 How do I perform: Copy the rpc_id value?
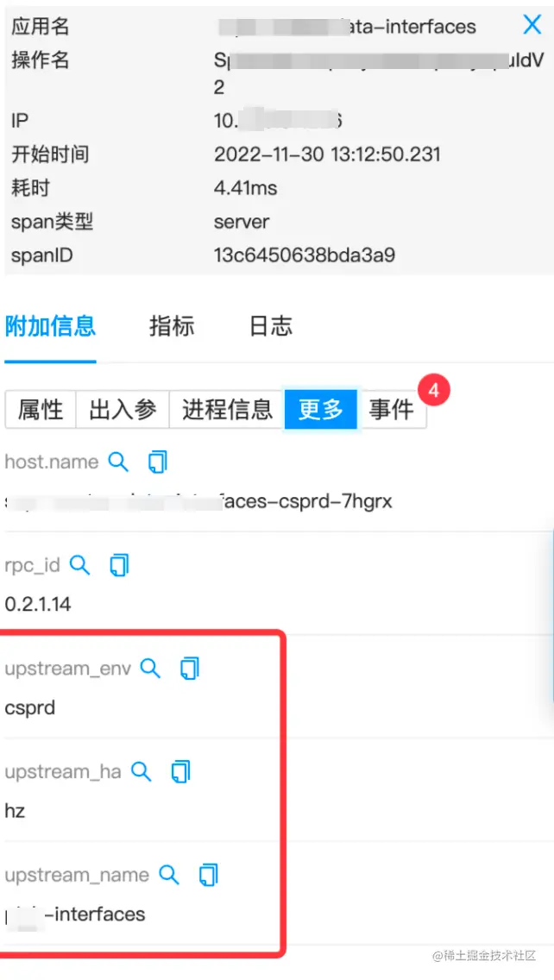click(119, 565)
